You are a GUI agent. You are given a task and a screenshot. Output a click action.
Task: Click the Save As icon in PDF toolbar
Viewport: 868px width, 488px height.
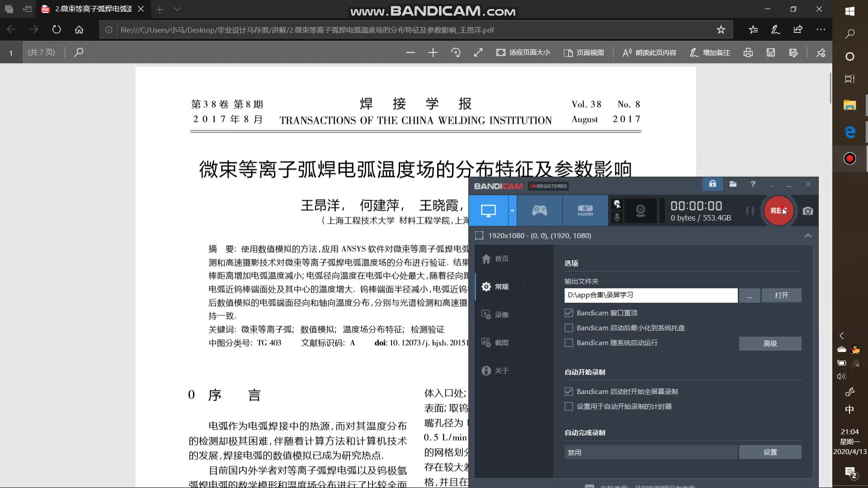tap(793, 52)
